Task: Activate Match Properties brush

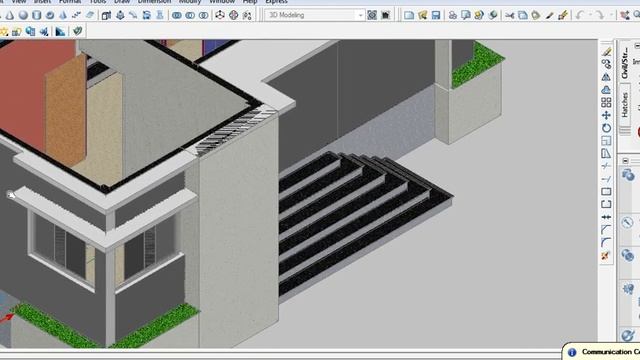Action: point(549,16)
